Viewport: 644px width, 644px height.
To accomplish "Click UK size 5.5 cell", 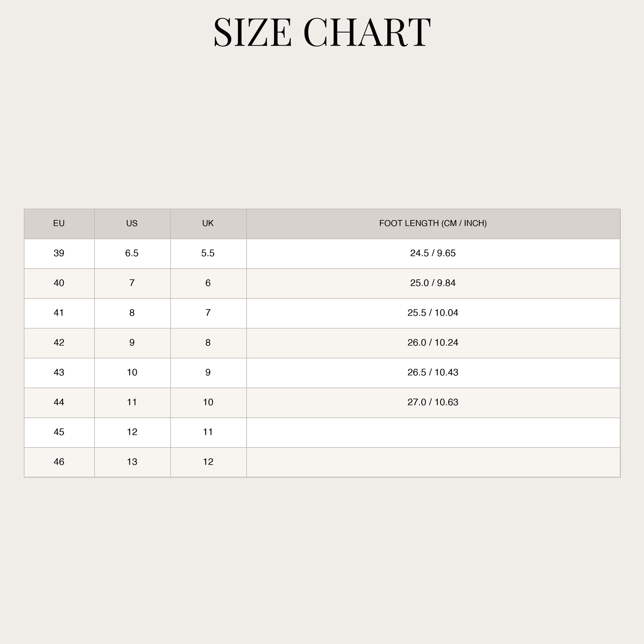I will coord(208,253).
